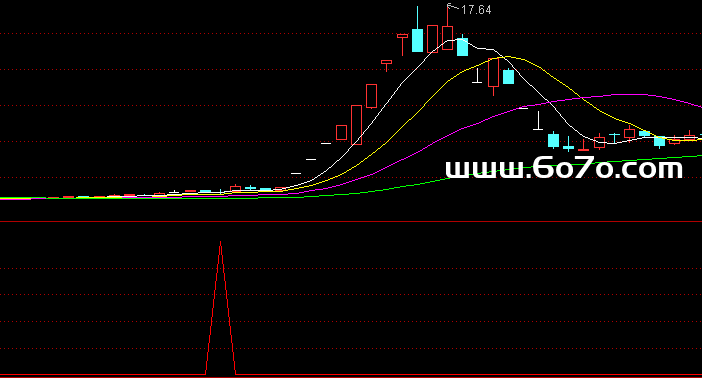Image resolution: width=702 pixels, height=378 pixels.
Task: Click the 17.64 high price label
Action: coord(476,10)
